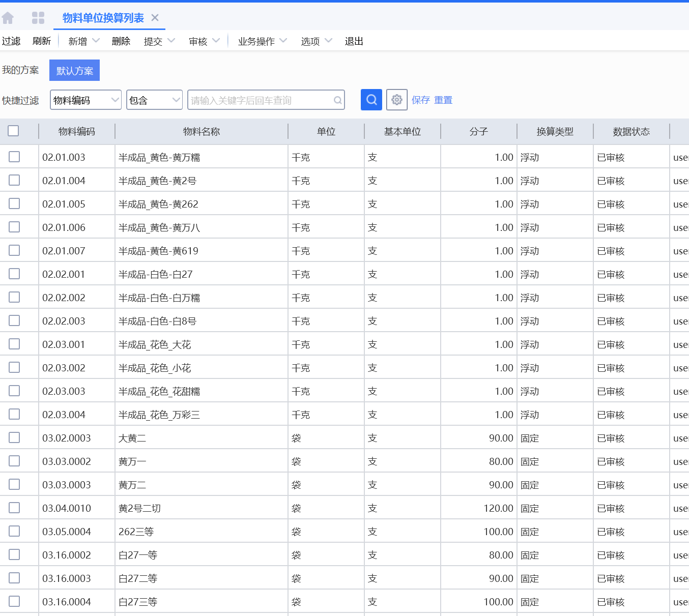Click the 数据状态 column header

coord(631,131)
